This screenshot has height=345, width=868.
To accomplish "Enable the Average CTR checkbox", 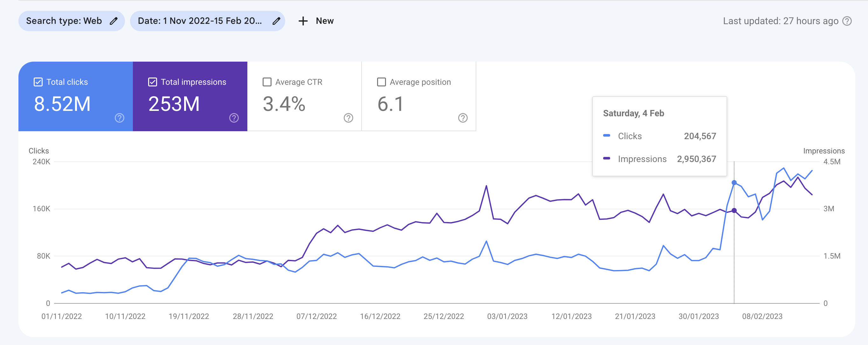I will (x=267, y=82).
